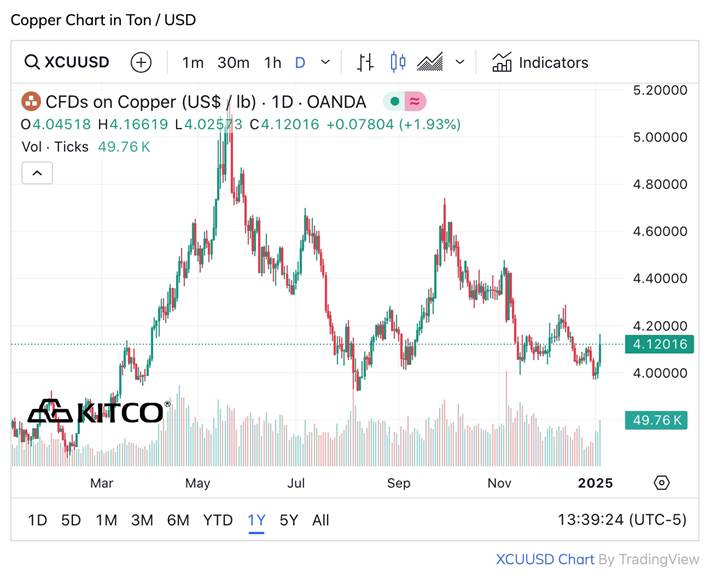The width and height of the screenshot is (711, 579).
Task: Click the add symbol plus icon
Action: coord(141,62)
